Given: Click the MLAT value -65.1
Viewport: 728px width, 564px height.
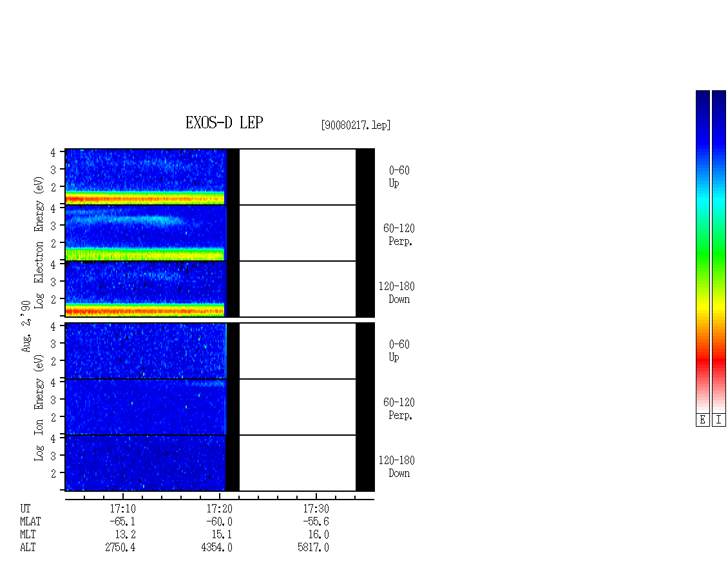Looking at the screenshot, I should coord(122,521).
